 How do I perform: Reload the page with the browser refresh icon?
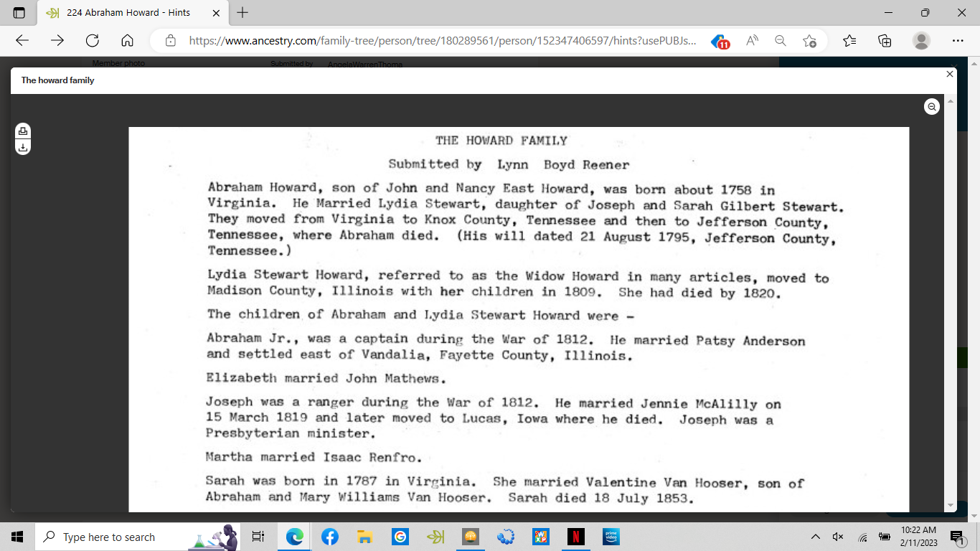pyautogui.click(x=93, y=40)
